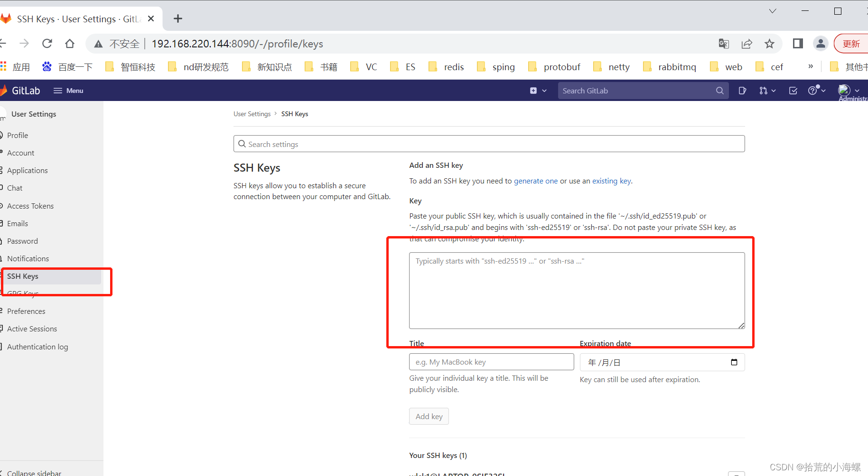The width and height of the screenshot is (868, 476).
Task: Open the GitLab Menu hamburger
Action: pos(68,91)
